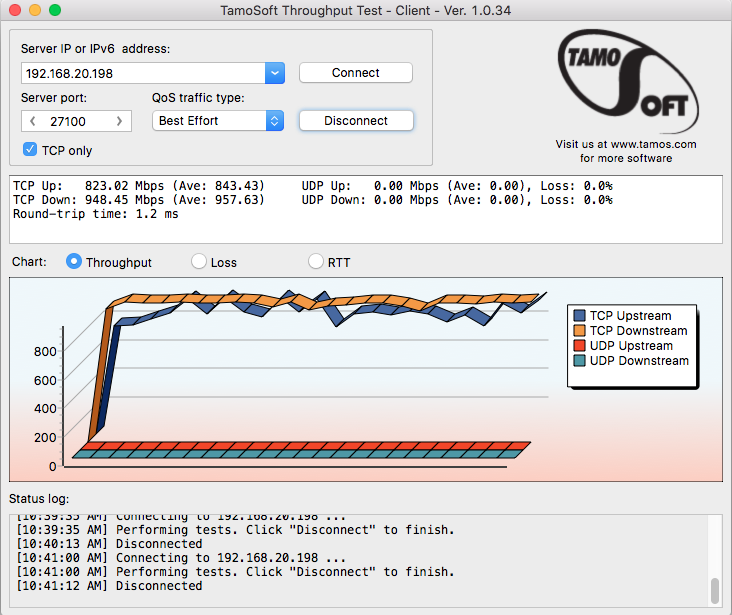Minimize the window with the yellow button

pos(35,10)
